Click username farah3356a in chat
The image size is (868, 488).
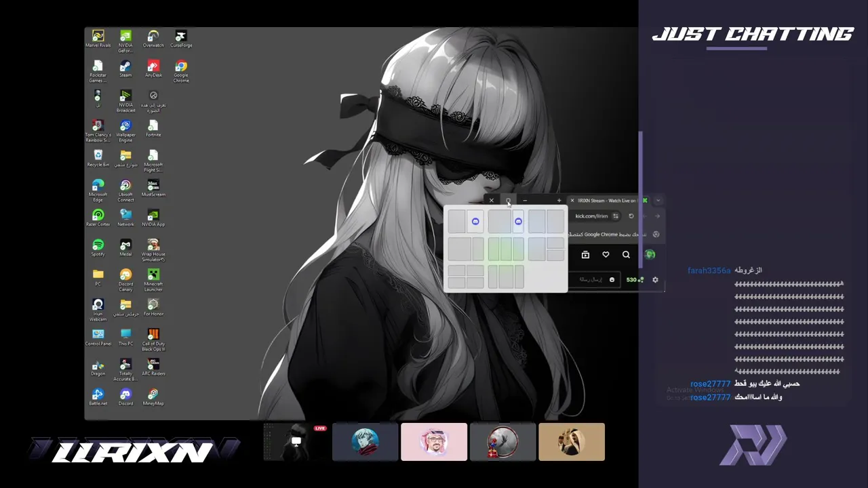tap(709, 270)
